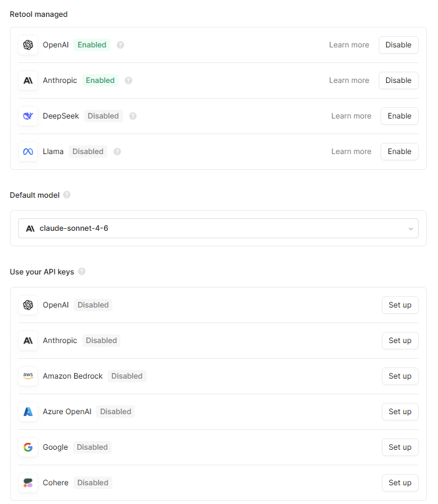The height and width of the screenshot is (504, 438).
Task: Enable the DeepSeek provider
Action: point(399,116)
